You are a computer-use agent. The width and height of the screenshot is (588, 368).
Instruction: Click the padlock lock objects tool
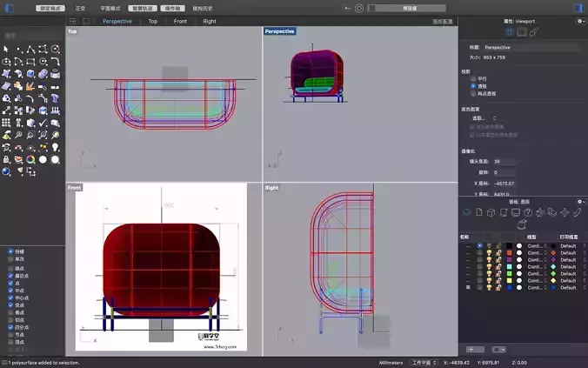6,160
